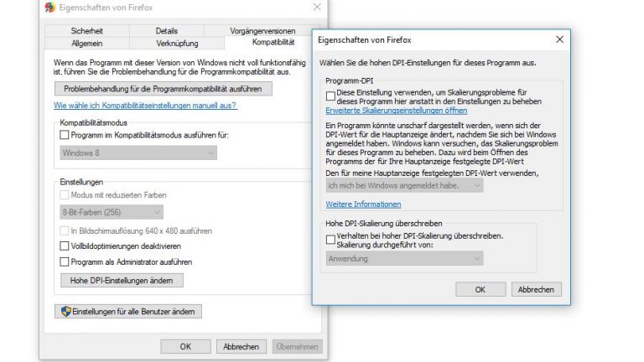Enable 'Programm im Kompatibilitätsmodus ausführen für'
The width and height of the screenshot is (644, 362).
point(65,135)
